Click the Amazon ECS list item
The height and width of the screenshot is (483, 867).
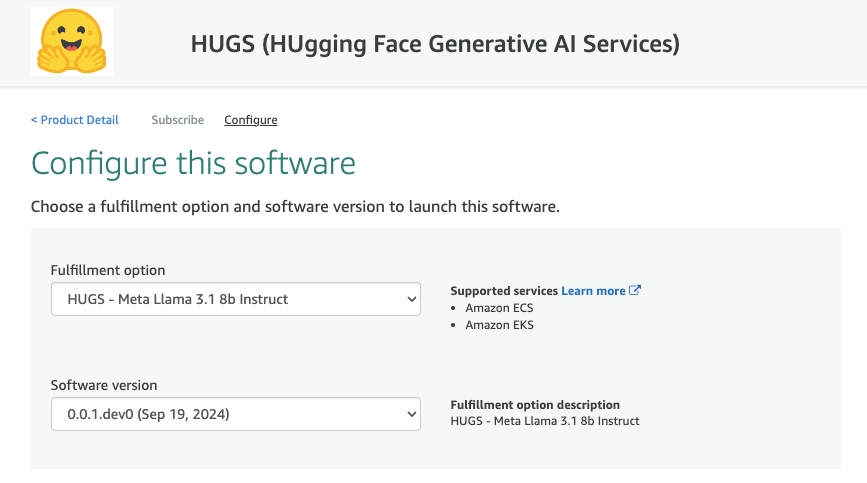pos(499,308)
